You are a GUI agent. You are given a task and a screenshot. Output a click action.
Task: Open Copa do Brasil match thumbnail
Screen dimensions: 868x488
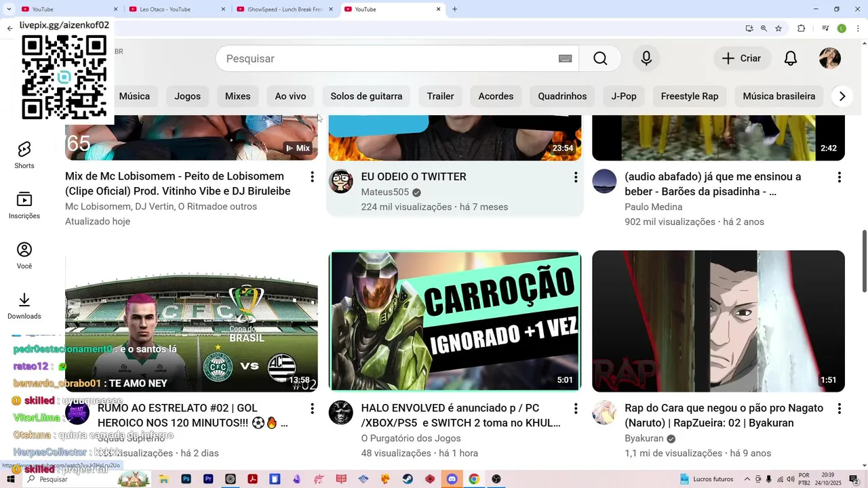191,321
